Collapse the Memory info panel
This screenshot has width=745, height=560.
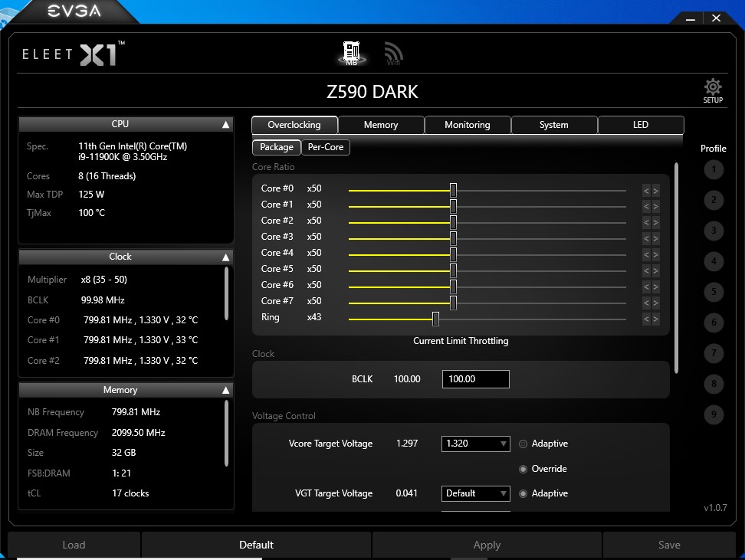coord(225,391)
